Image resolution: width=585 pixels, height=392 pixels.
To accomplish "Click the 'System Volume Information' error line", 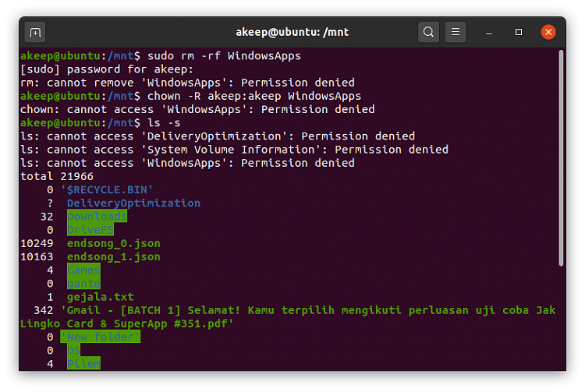I will coord(234,150).
